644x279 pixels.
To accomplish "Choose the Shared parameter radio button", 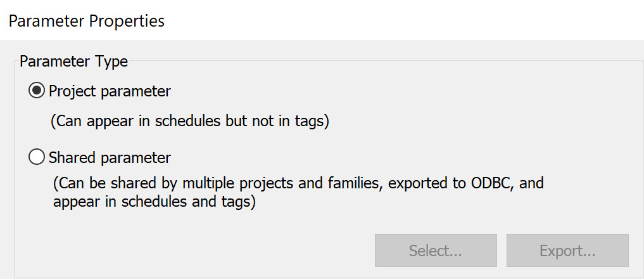I will click(37, 157).
